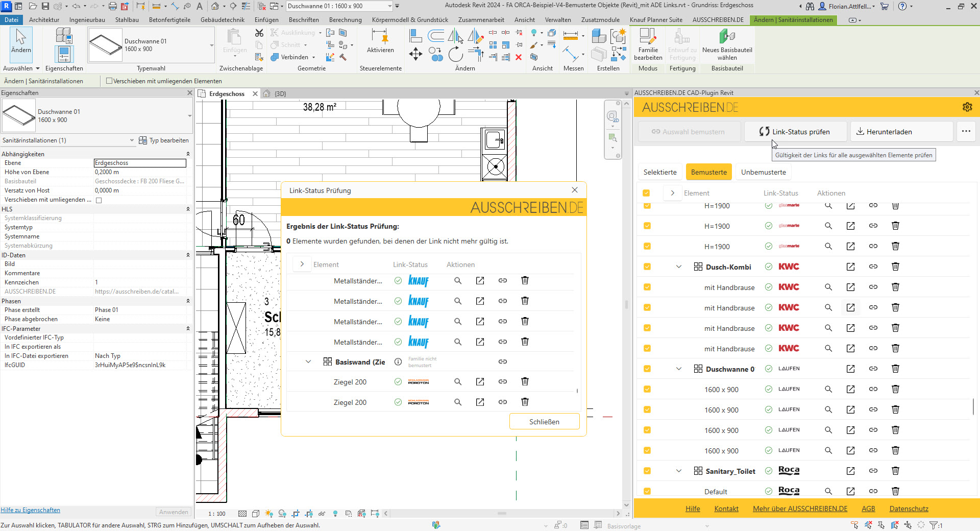Screen dimensions: 980x531
Task: Open the Gebäudetechnik ribbon tab
Action: (222, 20)
